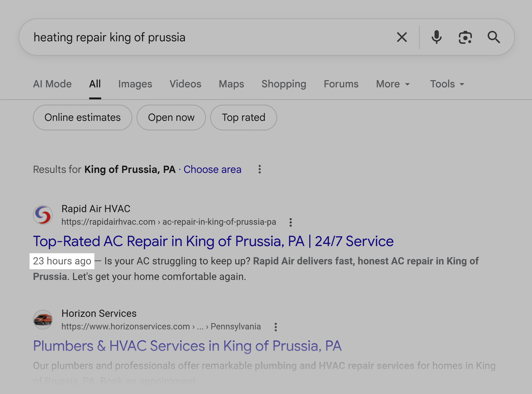Click the Rapid Air HVAC favicon logo

(43, 215)
